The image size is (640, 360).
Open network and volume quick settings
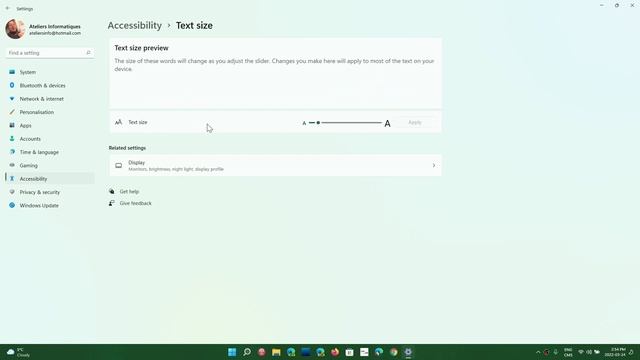click(x=589, y=352)
